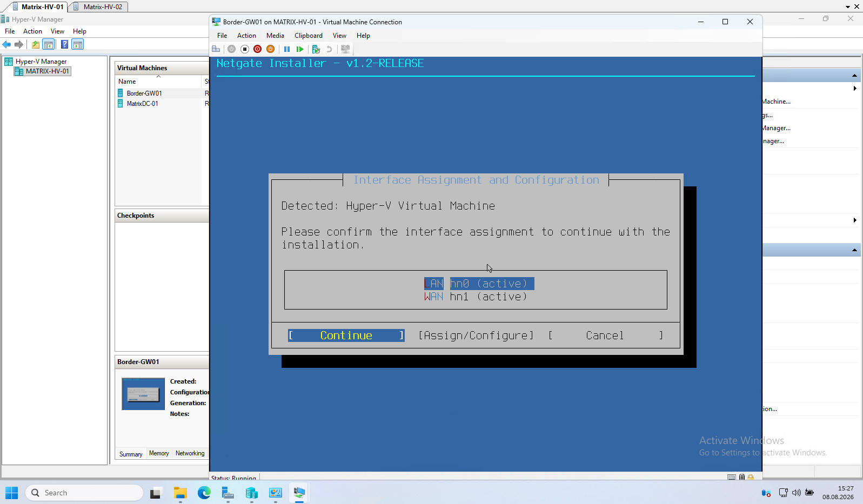Open the Clipboard menu
The width and height of the screenshot is (863, 504).
tap(309, 36)
